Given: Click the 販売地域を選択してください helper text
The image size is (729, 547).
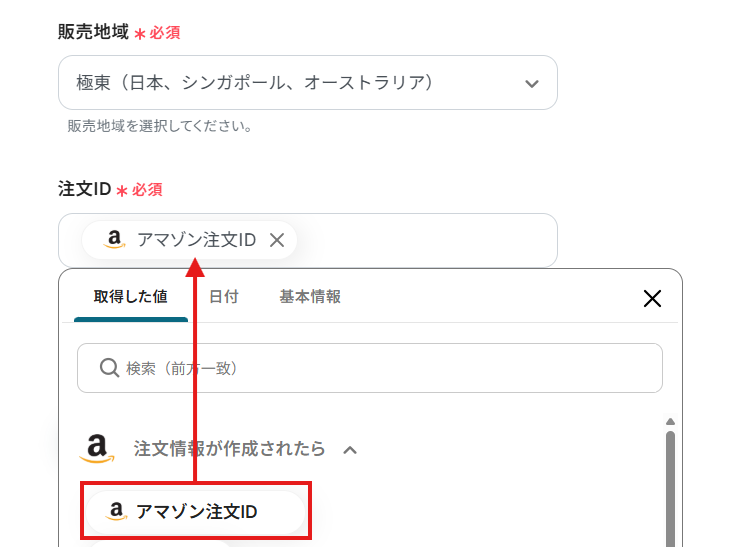Looking at the screenshot, I should tap(160, 127).
